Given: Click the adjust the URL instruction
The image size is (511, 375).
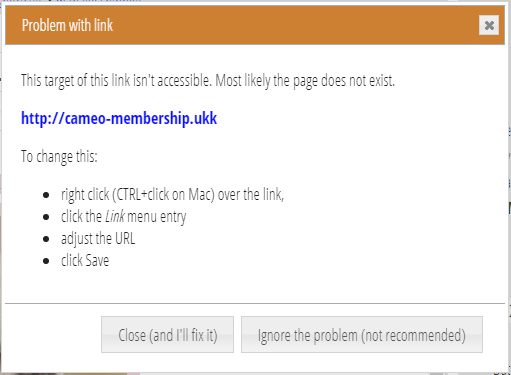Looking at the screenshot, I should coord(98,239).
